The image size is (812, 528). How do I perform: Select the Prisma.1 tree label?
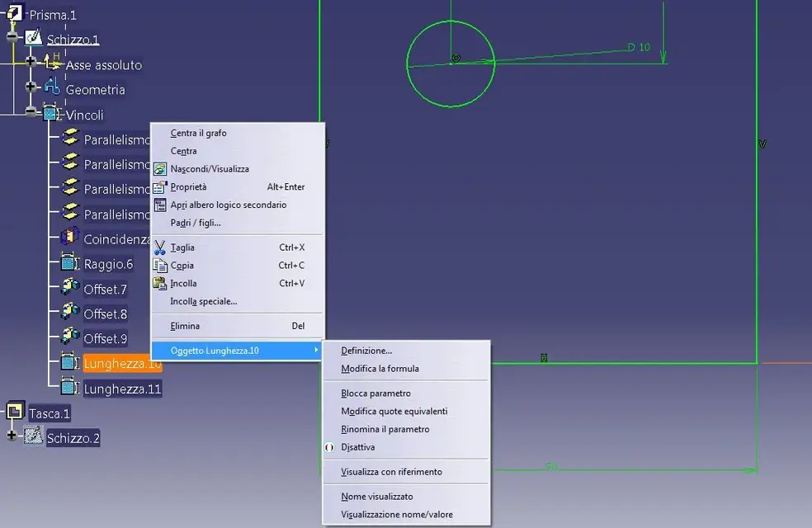53,15
